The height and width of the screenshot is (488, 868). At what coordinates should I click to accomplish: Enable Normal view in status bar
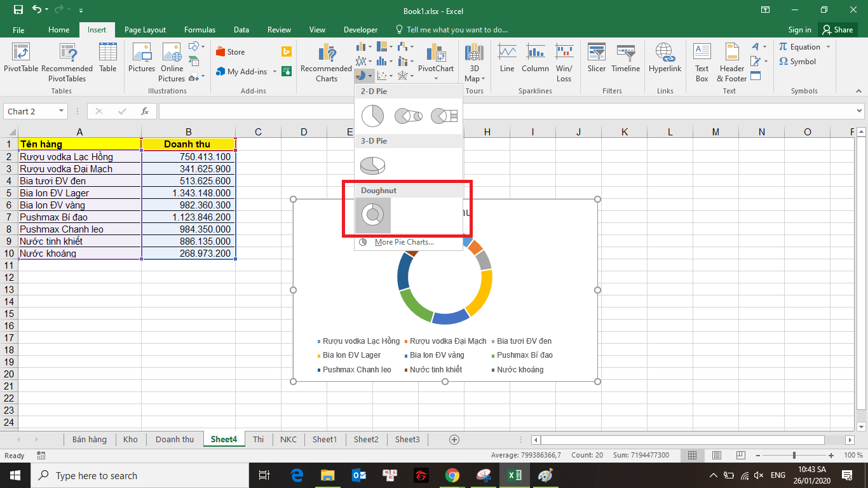693,456
